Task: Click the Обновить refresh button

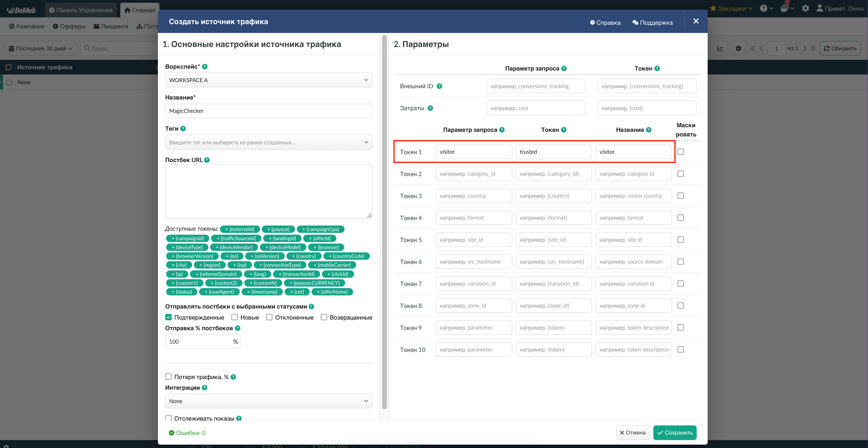Action: (x=840, y=49)
